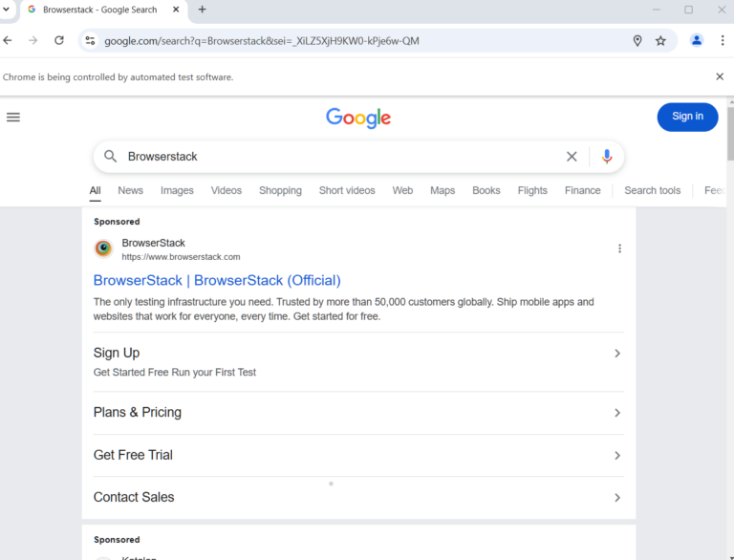734x560 pixels.
Task: Bookmark this page with star icon
Action: point(660,41)
